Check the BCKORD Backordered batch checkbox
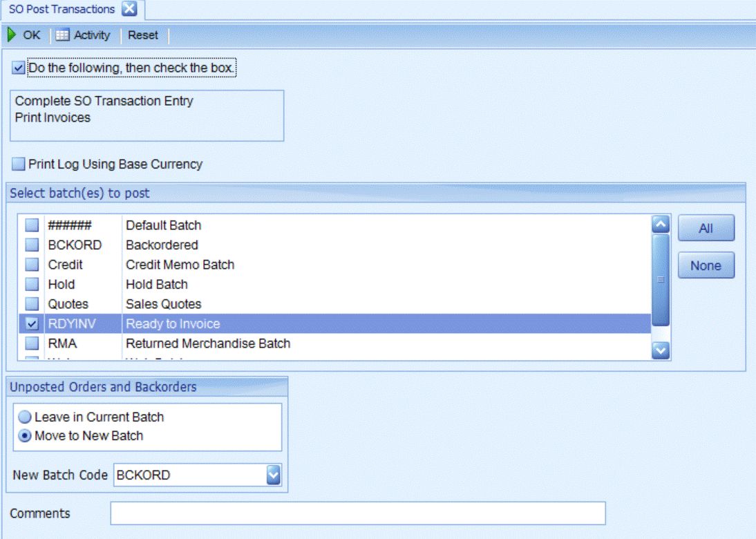 [32, 245]
